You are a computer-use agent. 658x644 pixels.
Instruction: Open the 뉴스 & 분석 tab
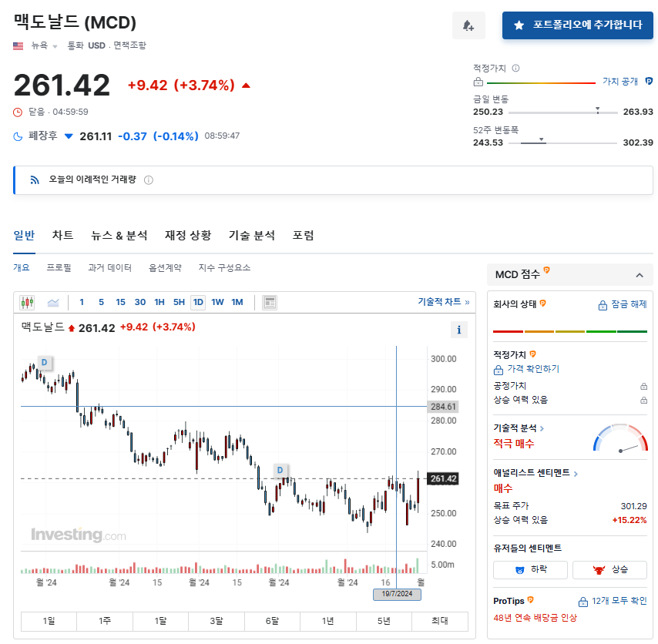(119, 235)
